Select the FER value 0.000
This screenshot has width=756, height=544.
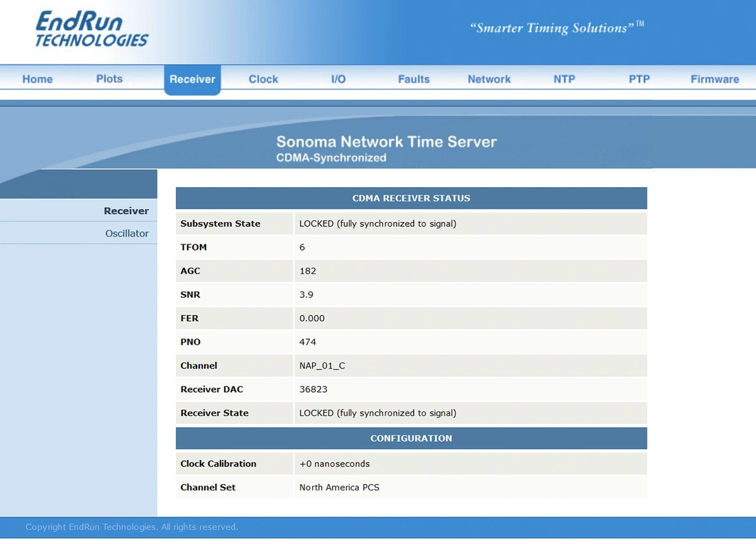[312, 318]
